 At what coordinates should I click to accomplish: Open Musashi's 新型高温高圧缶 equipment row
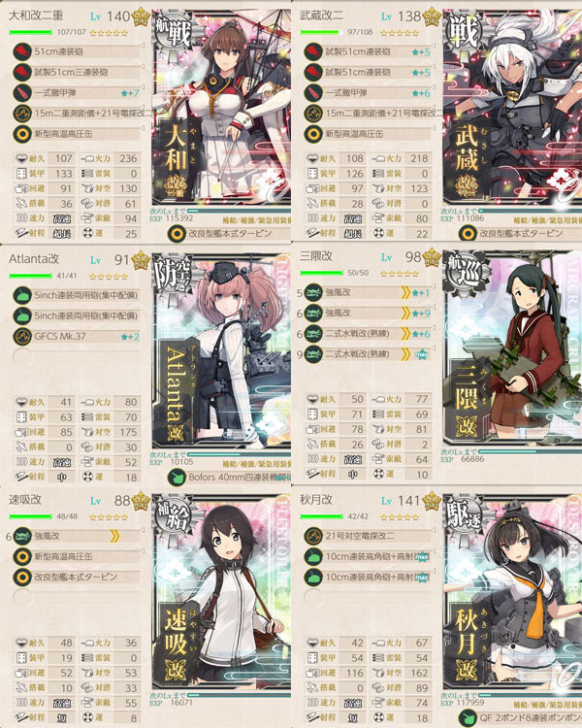(368, 134)
